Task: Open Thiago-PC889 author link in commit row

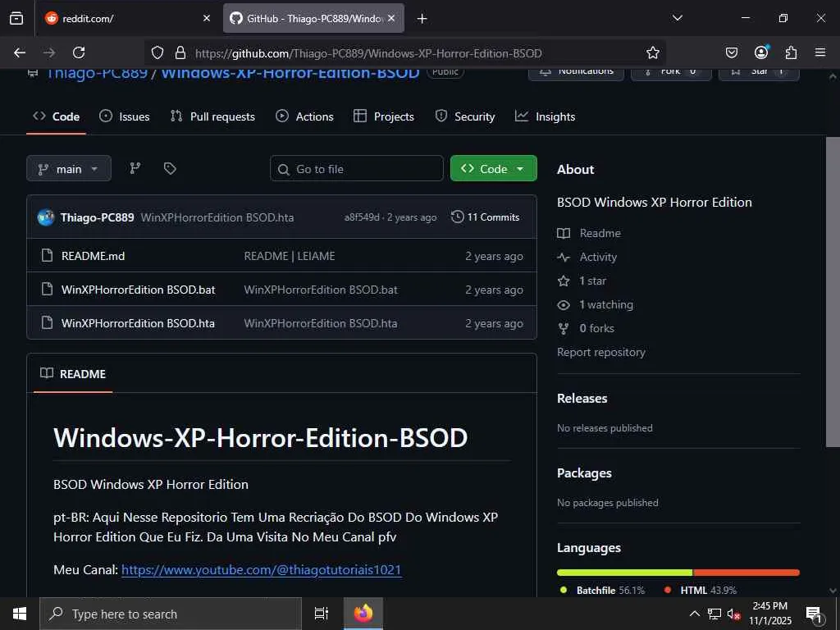Action: pyautogui.click(x=97, y=217)
